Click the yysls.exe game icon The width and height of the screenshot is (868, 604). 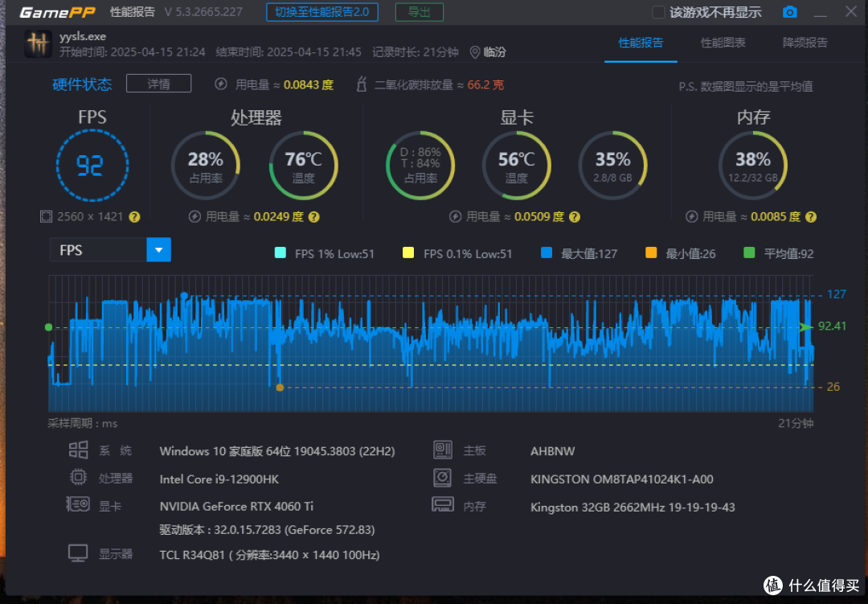click(39, 43)
